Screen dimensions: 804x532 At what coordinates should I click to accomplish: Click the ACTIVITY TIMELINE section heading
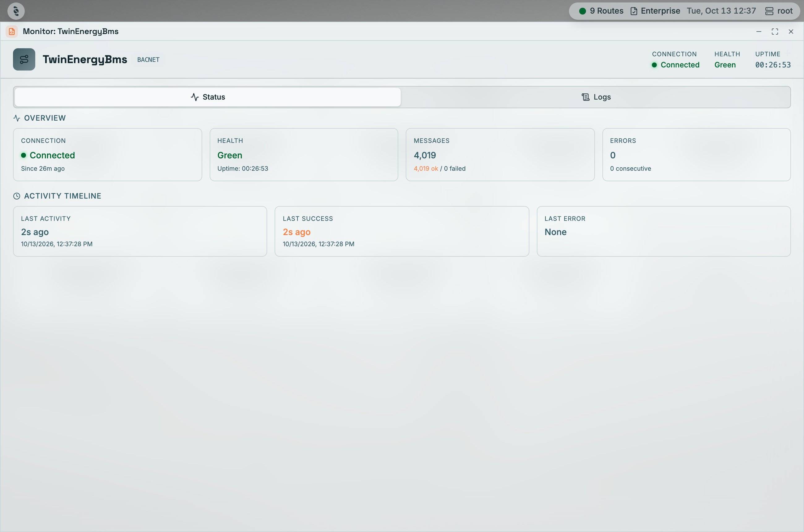pyautogui.click(x=62, y=196)
